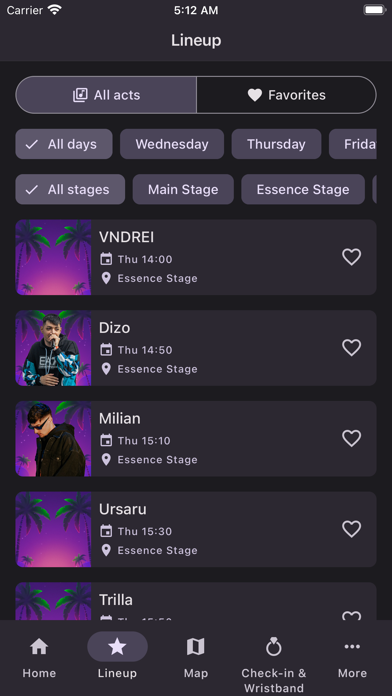Select the partially visible Friday chip
The width and height of the screenshot is (392, 696).
353,144
